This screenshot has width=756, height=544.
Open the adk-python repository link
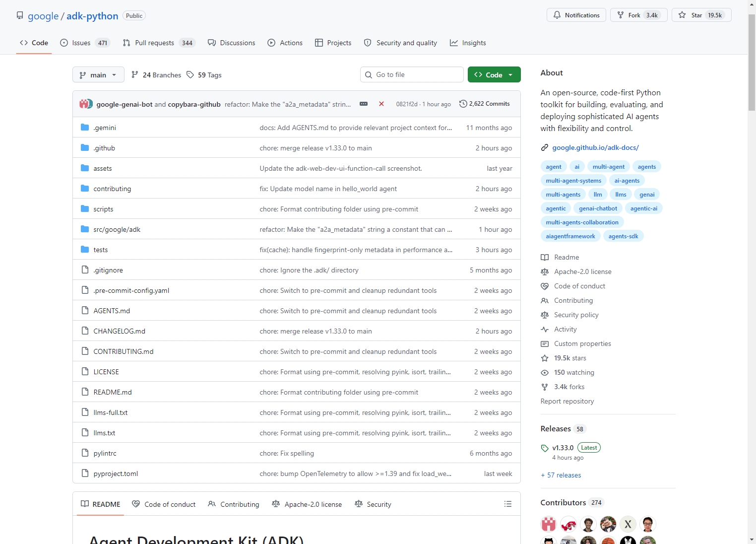click(x=92, y=16)
